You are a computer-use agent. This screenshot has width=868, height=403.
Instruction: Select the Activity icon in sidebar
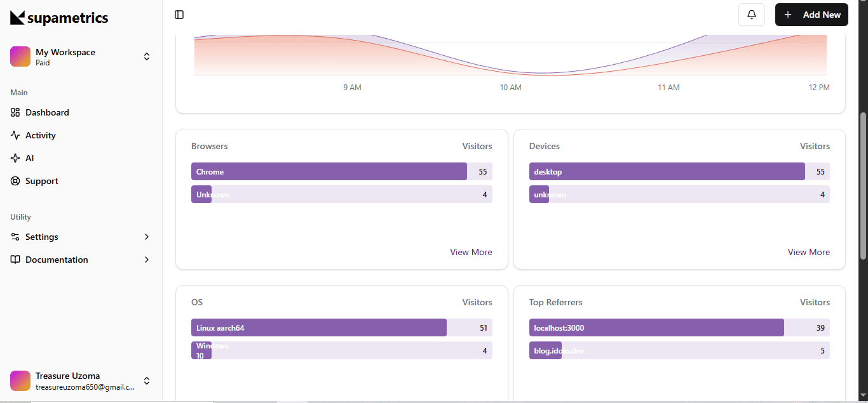(15, 135)
